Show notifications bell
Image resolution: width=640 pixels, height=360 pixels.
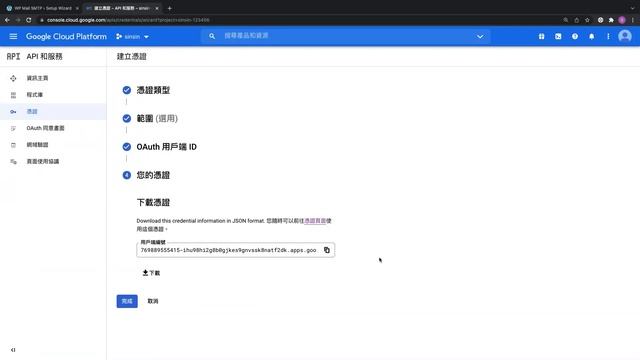pos(591,36)
